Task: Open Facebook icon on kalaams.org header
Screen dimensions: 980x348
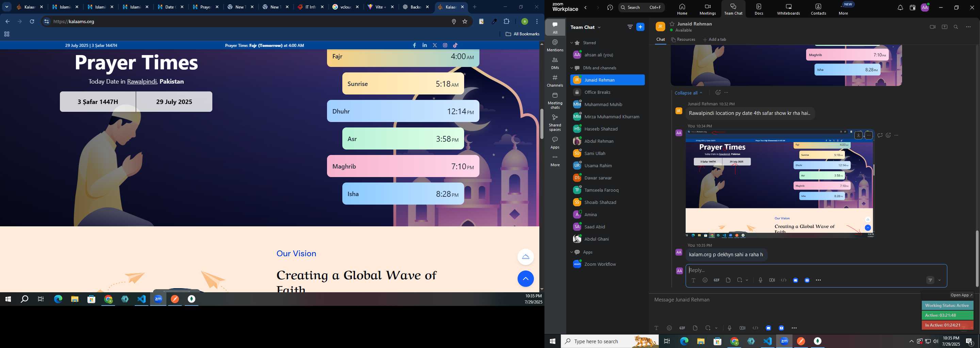Action: point(414,45)
